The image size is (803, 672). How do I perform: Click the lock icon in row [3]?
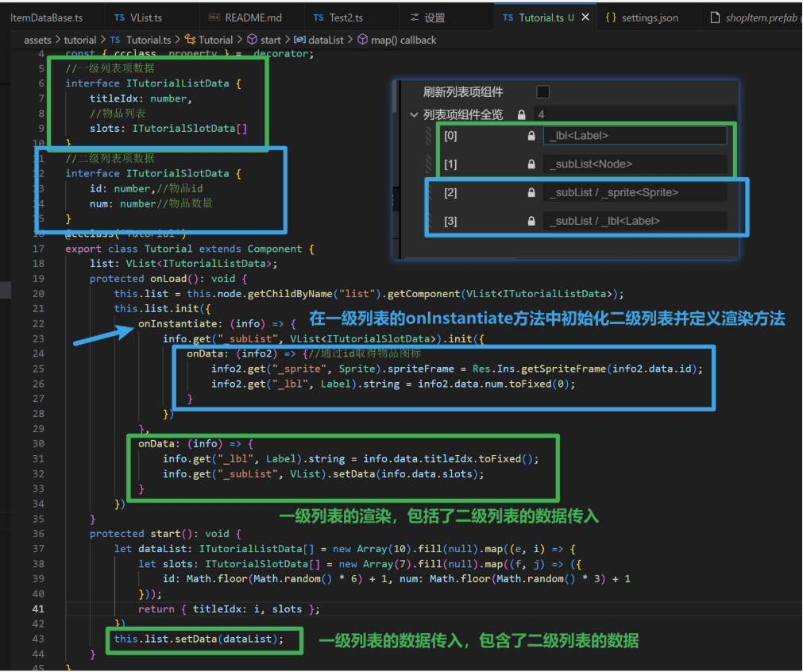[531, 222]
